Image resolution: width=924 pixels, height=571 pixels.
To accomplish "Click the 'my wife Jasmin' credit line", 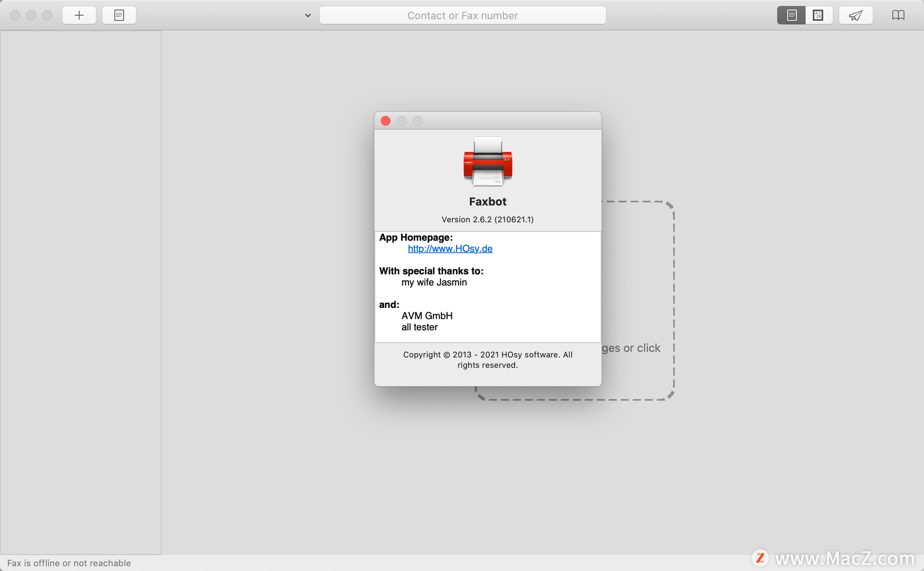I will coord(434,282).
